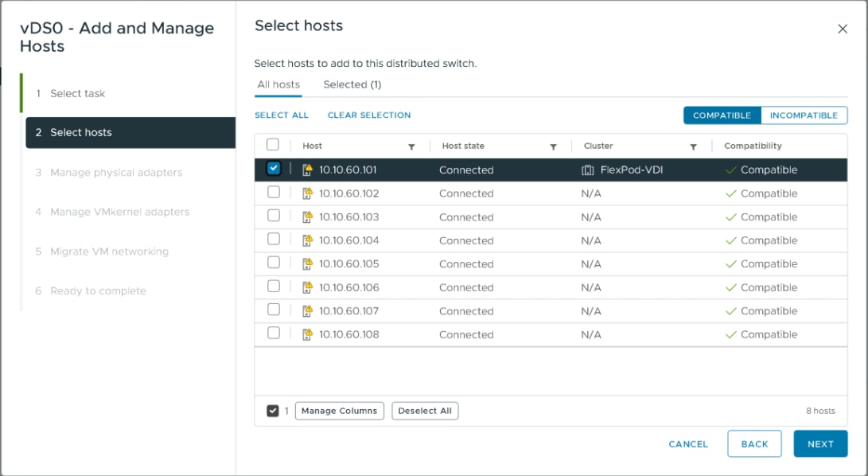
Task: Toggle the footer selected-count checkbox
Action: (x=272, y=411)
